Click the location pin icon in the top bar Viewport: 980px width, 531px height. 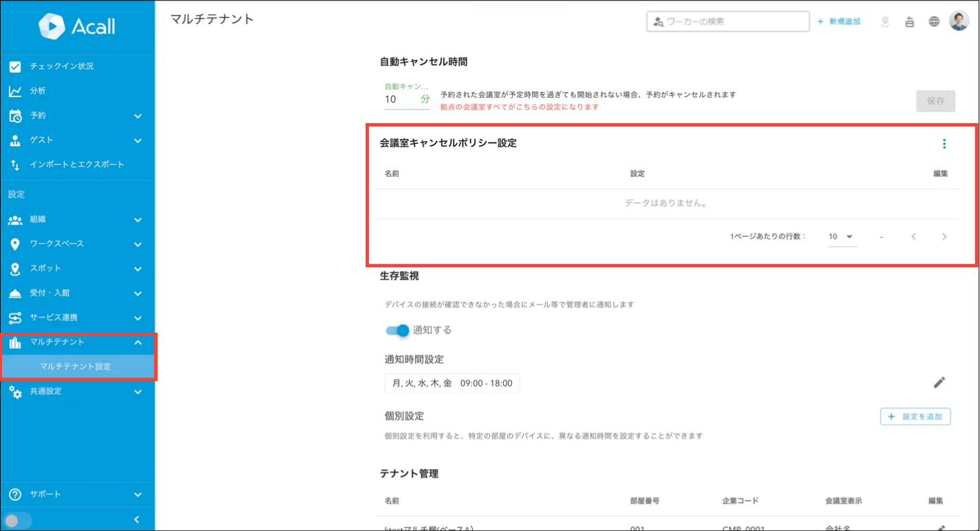(x=885, y=21)
